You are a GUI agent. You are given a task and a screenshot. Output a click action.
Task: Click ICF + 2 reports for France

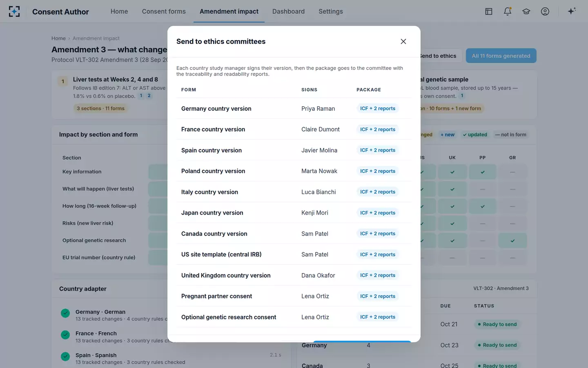click(x=378, y=129)
